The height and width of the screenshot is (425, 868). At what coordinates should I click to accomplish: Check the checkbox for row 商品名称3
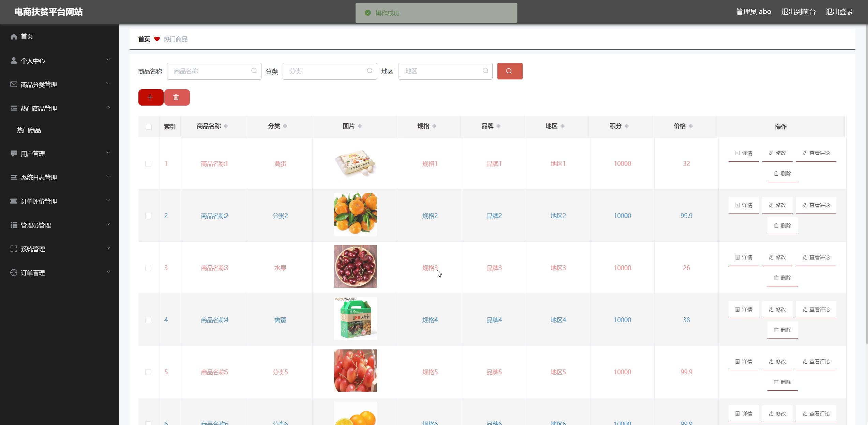pos(148,268)
